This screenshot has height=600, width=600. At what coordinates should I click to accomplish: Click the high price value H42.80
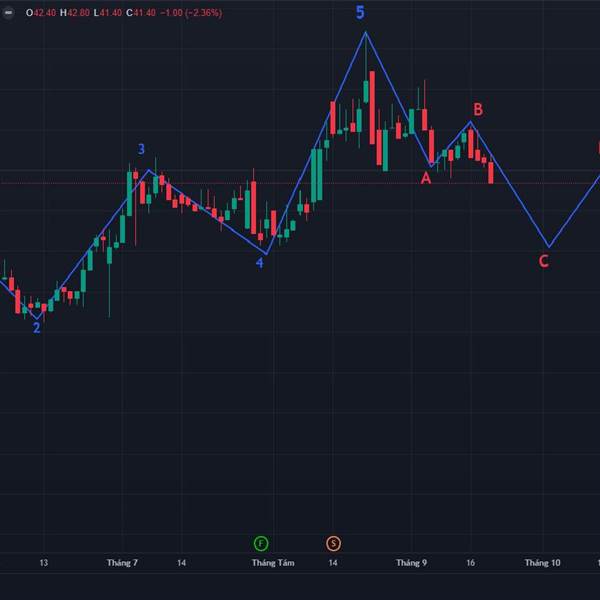coord(75,13)
